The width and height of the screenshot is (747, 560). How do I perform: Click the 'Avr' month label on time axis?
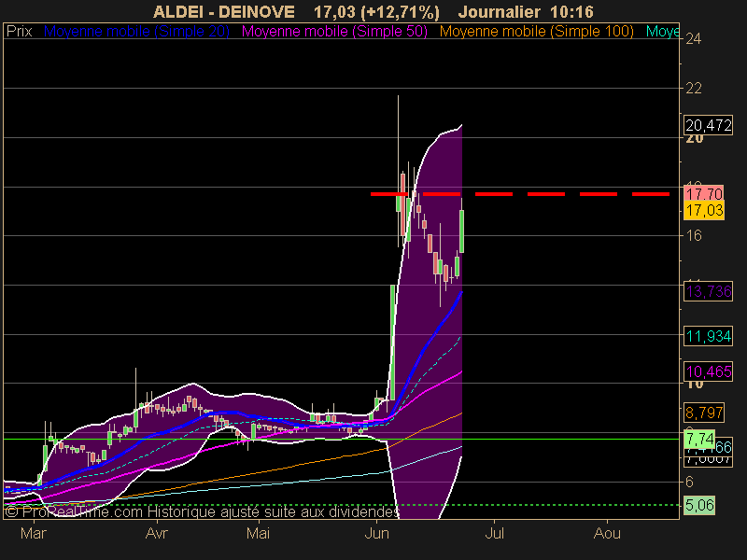[156, 533]
